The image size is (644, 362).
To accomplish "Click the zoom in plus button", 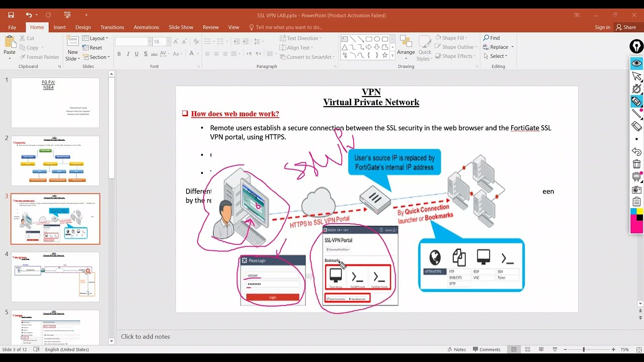I will tap(613, 349).
